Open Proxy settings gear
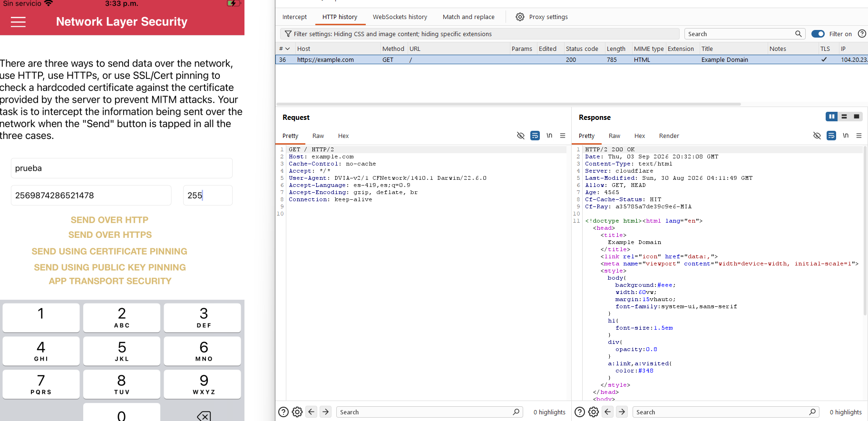The image size is (868, 421). tap(520, 17)
